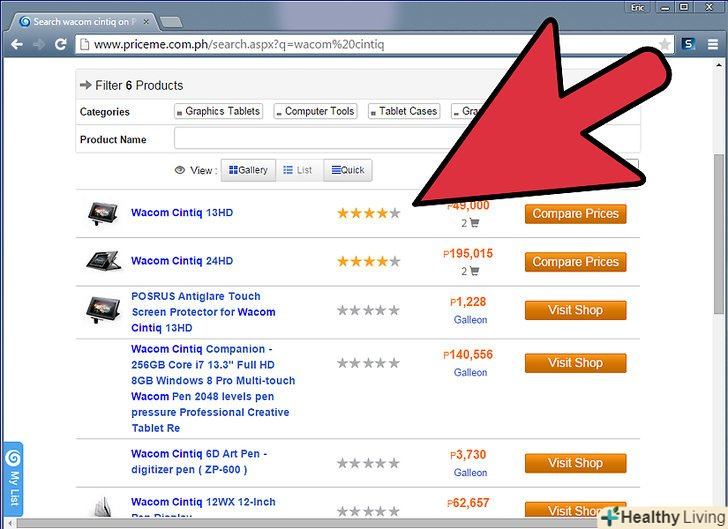This screenshot has width=728, height=529.
Task: Click the Wacom Cintiq 13HD thumbnail
Action: tap(103, 214)
